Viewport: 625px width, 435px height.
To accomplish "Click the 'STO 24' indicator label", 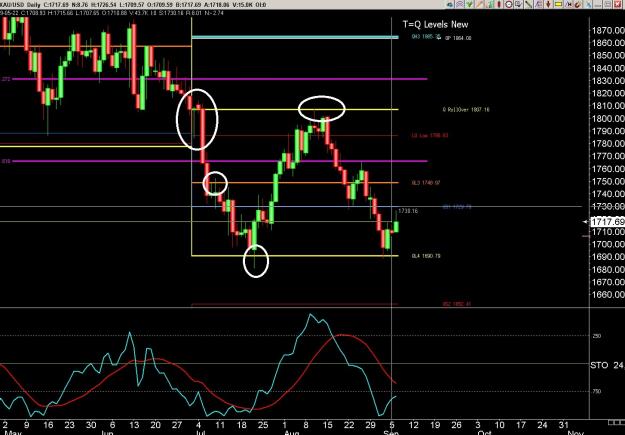I will tap(607, 365).
